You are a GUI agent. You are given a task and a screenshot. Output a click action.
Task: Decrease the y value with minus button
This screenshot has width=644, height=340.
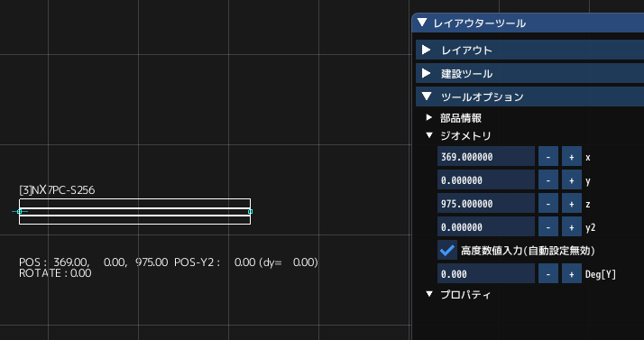point(548,179)
